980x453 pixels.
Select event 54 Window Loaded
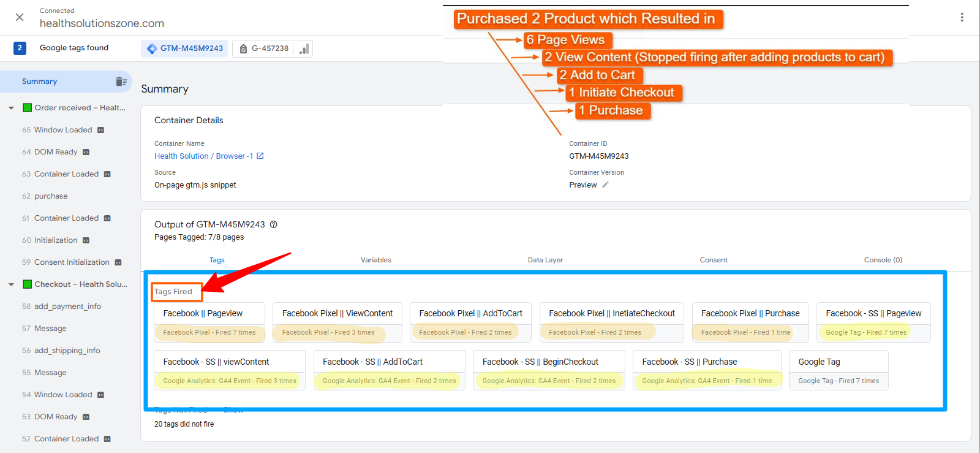[57, 395]
